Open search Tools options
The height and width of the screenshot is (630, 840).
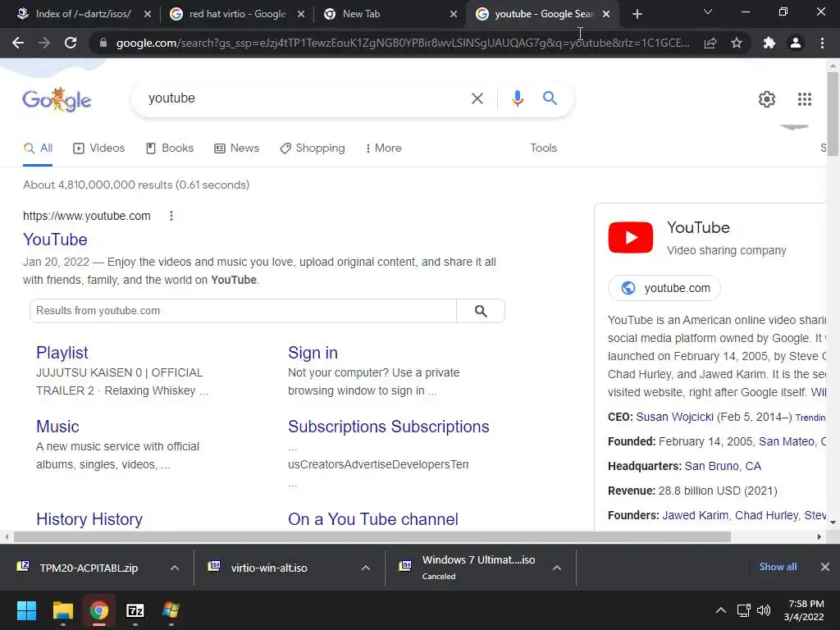pos(543,148)
